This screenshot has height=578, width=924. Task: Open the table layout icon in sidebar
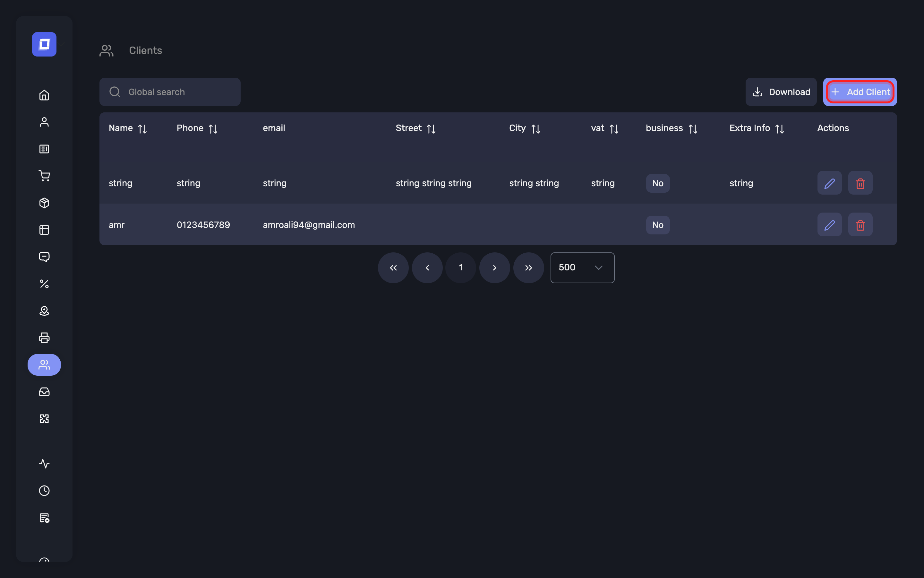tap(44, 230)
